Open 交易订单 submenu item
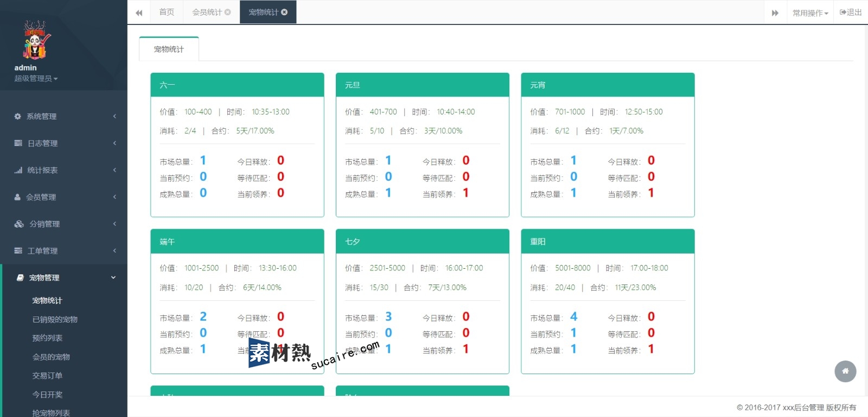 47,376
